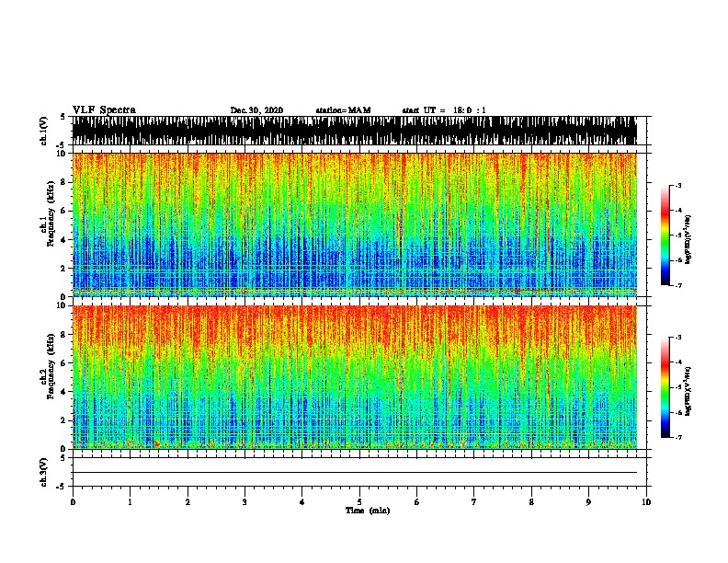Click time-axis tick label "3"

245,501
